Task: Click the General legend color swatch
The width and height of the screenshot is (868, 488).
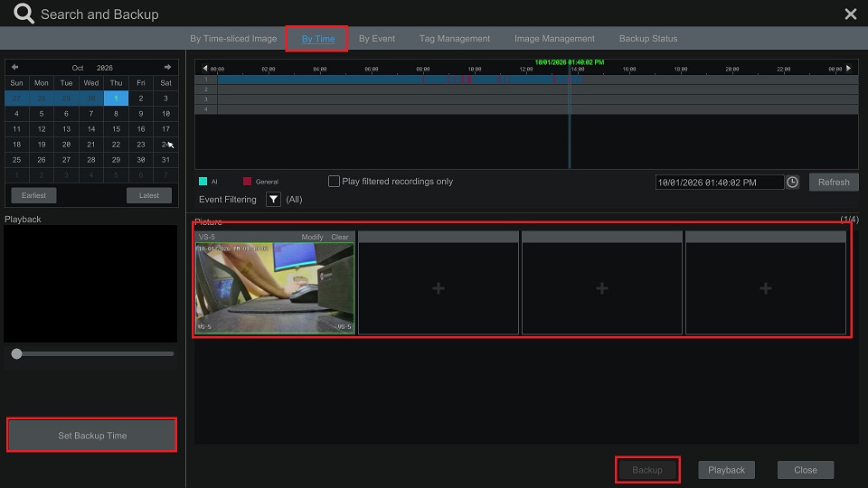Action: click(x=247, y=182)
